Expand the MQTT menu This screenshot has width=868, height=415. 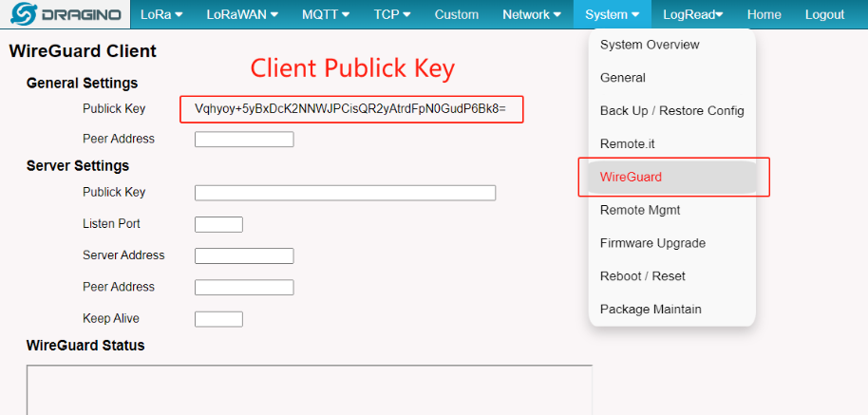(326, 15)
